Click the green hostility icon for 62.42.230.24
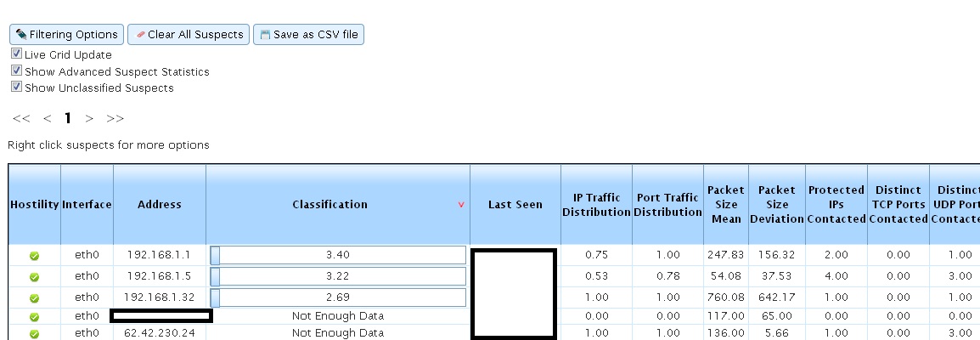 (34, 334)
